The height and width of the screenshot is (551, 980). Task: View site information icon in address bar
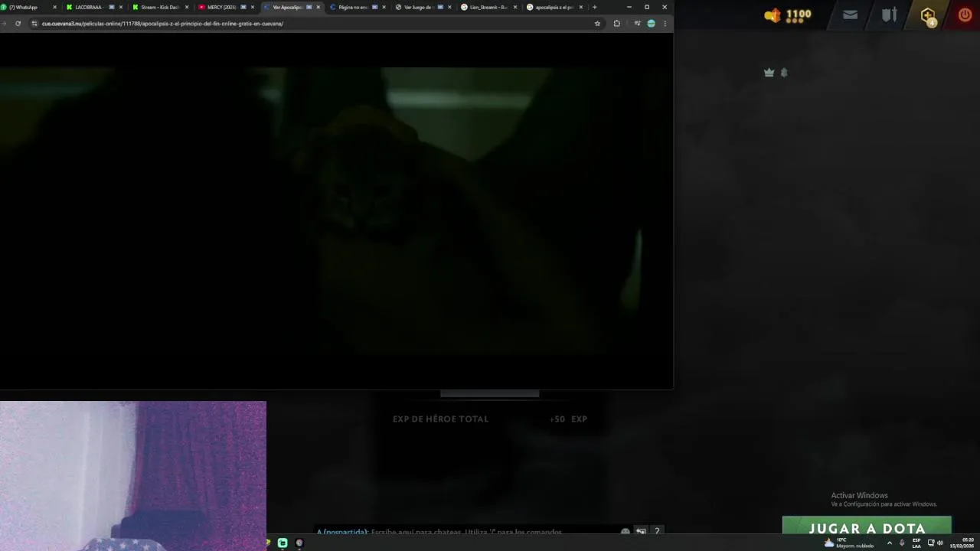pyautogui.click(x=34, y=24)
